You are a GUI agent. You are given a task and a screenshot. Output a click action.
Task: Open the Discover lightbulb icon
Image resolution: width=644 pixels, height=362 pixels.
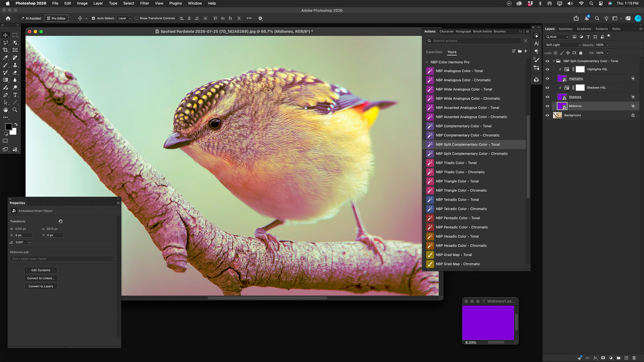[x=606, y=18]
